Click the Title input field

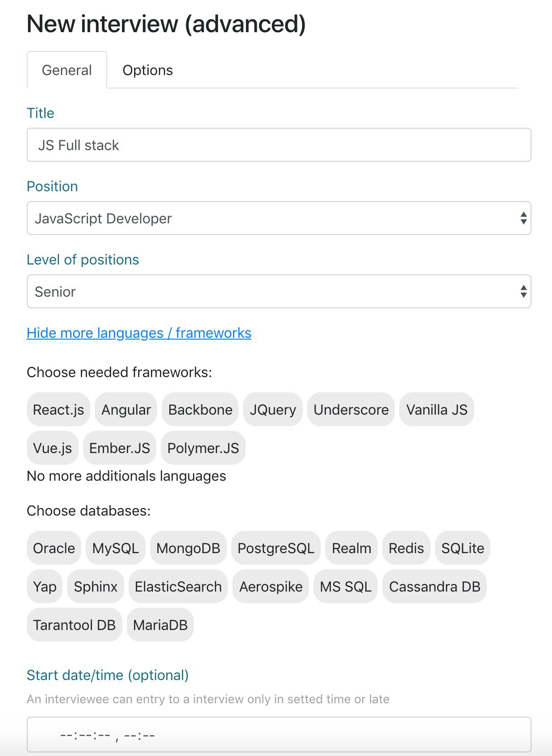pos(279,145)
